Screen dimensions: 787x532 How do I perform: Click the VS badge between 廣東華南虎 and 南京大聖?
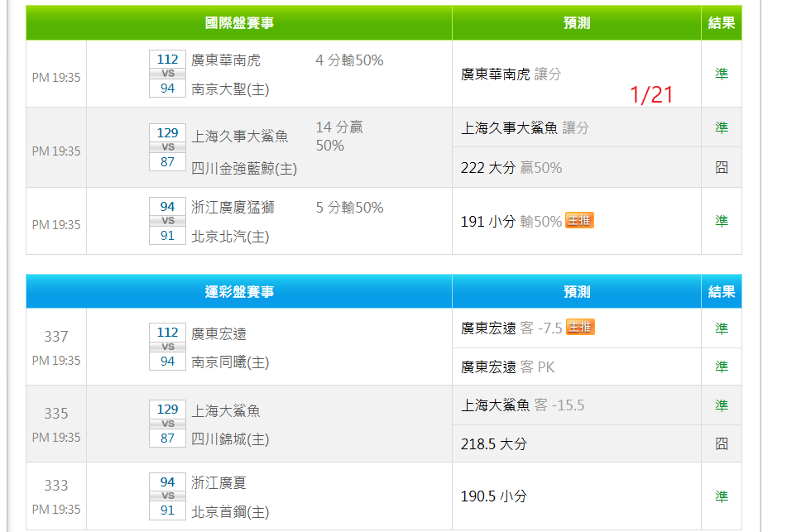point(168,74)
